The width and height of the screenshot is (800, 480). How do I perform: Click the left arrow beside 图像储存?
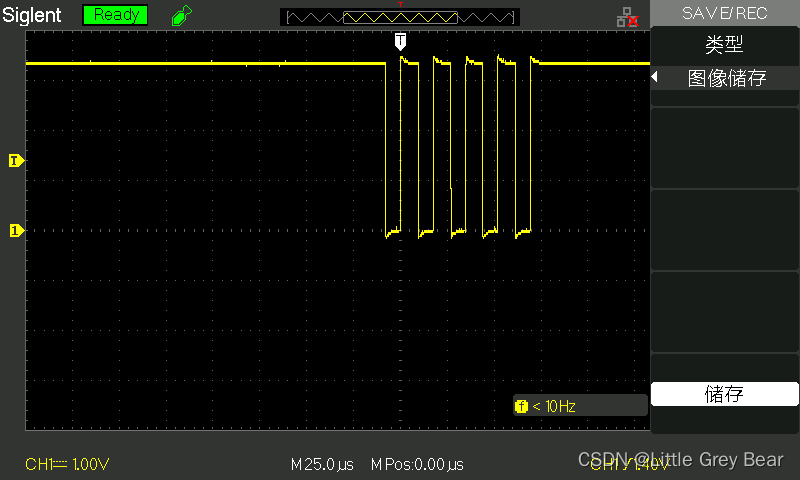tap(655, 77)
